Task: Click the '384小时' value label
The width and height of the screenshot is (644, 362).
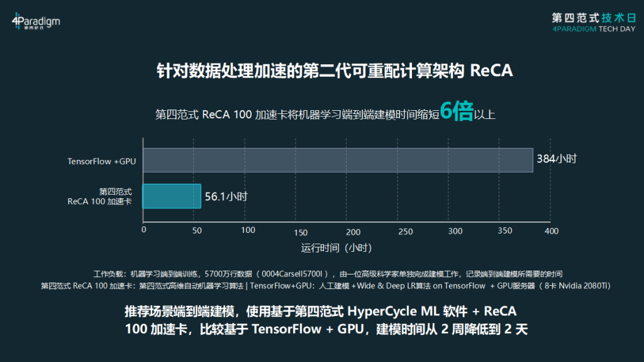Action: pos(557,159)
